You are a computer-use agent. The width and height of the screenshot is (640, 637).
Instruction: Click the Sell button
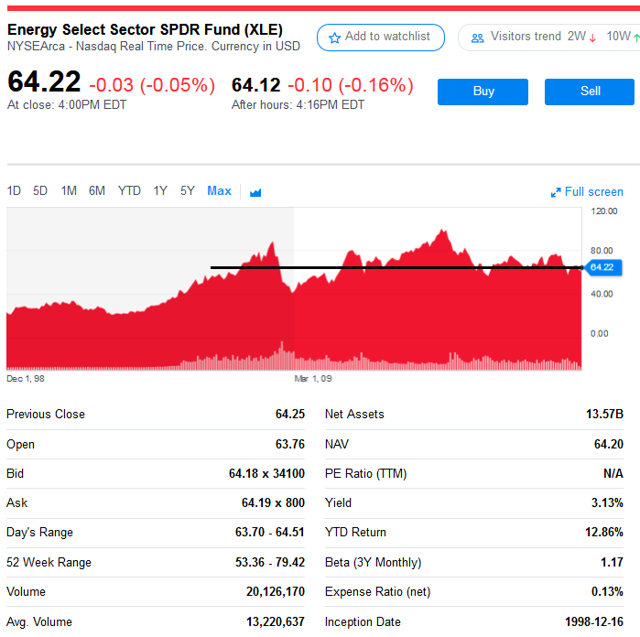point(589,91)
